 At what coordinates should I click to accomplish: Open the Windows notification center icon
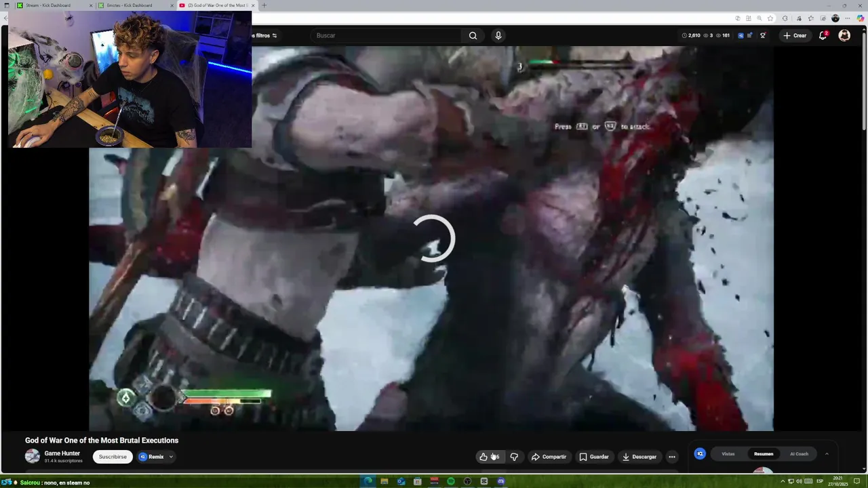coord(856,481)
